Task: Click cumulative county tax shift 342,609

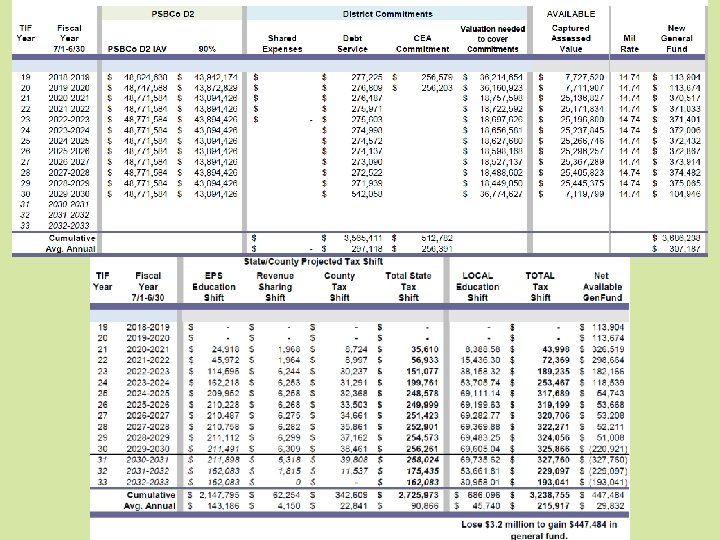Action: (351, 495)
